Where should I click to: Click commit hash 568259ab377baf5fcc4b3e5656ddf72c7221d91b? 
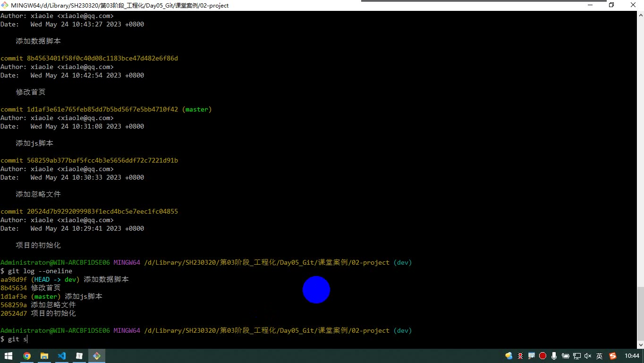point(102,160)
